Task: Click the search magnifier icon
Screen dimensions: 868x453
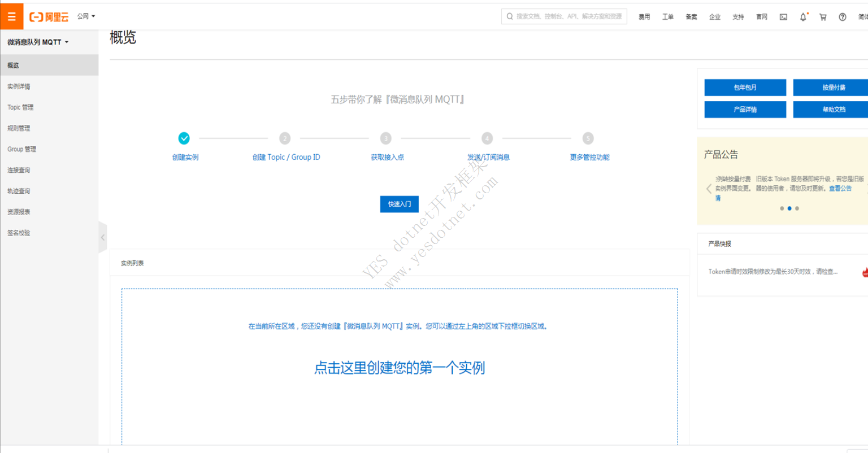Action: (510, 16)
